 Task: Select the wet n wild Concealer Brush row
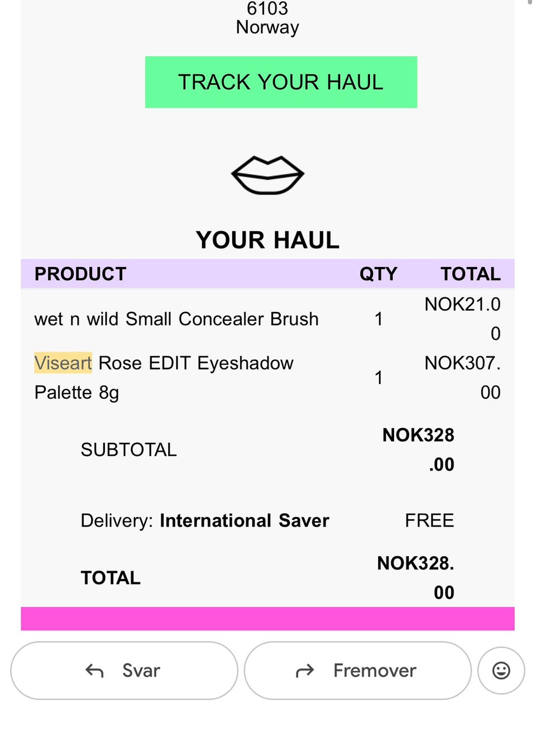tap(267, 319)
